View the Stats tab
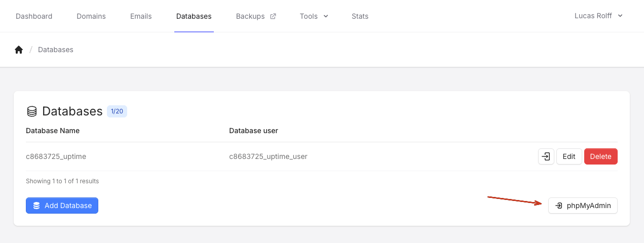Viewport: 644px width, 243px height. click(360, 16)
